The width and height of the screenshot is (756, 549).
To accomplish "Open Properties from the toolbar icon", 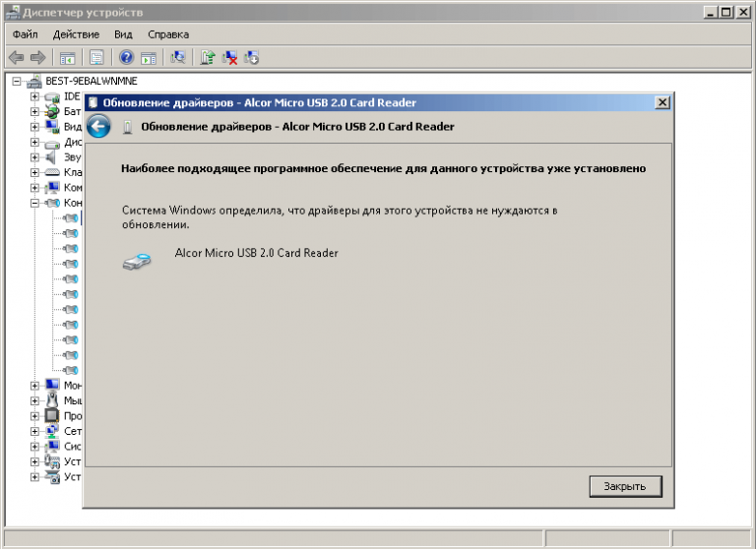I will [x=96, y=58].
